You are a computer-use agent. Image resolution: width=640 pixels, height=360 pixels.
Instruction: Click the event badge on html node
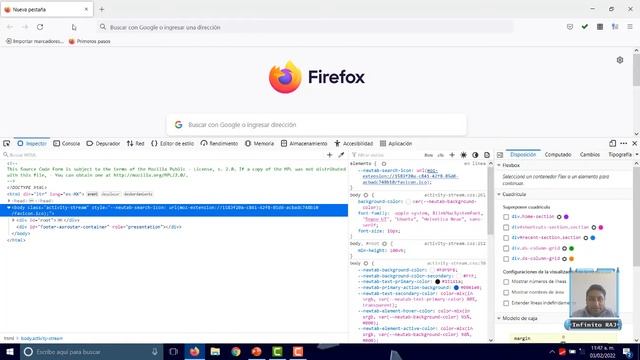[x=92, y=194]
